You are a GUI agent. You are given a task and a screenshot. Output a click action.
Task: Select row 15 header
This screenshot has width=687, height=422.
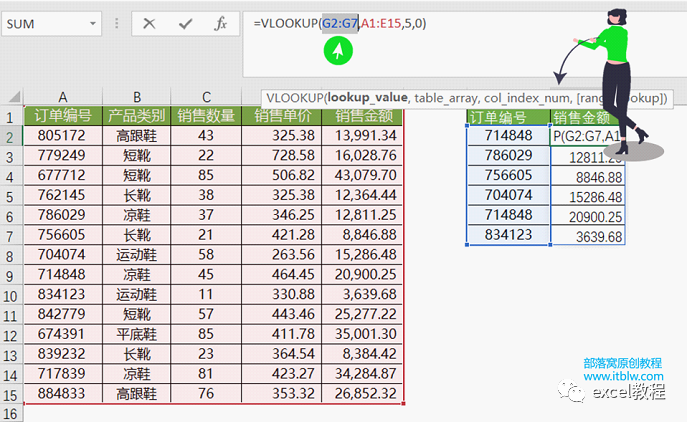[x=11, y=395]
